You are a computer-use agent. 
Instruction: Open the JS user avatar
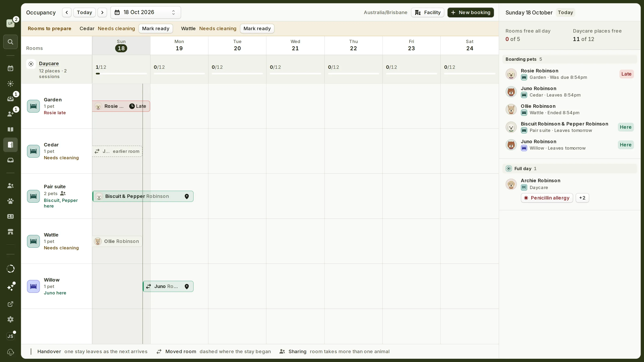pos(10,336)
